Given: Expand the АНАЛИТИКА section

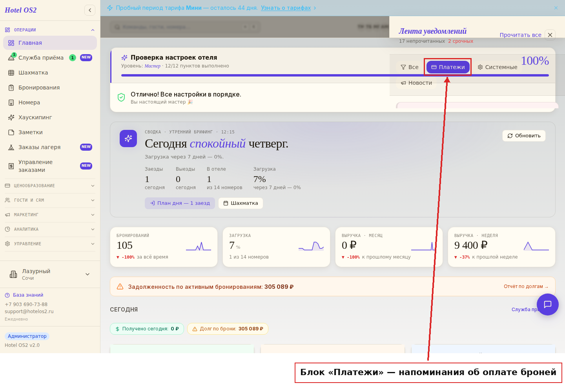Looking at the screenshot, I should click(50, 229).
